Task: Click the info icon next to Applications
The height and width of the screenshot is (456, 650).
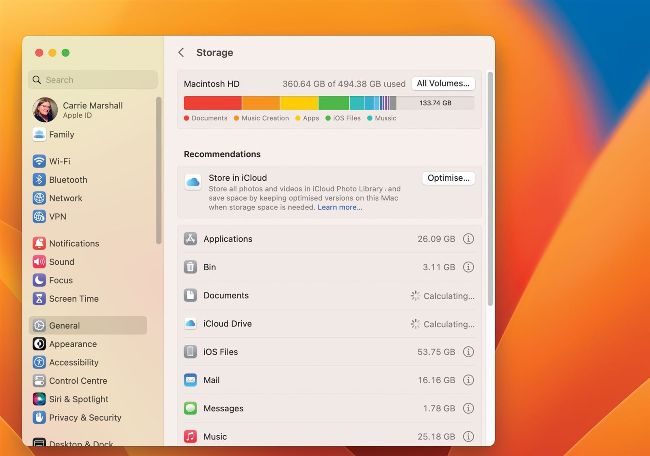Action: pos(469,239)
